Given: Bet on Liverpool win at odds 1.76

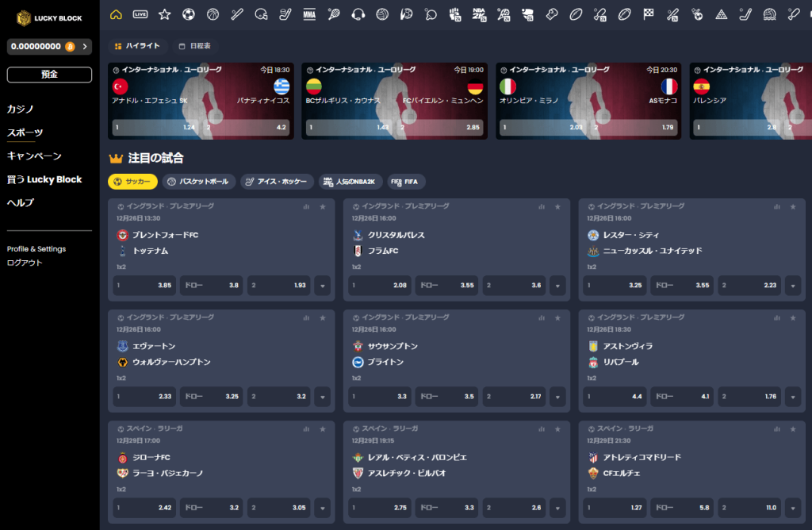Looking at the screenshot, I should tap(749, 397).
